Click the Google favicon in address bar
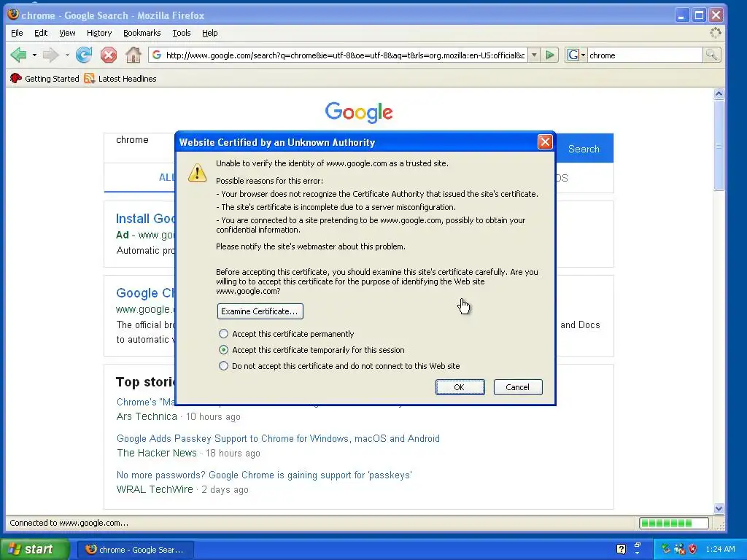747x560 pixels. click(156, 55)
